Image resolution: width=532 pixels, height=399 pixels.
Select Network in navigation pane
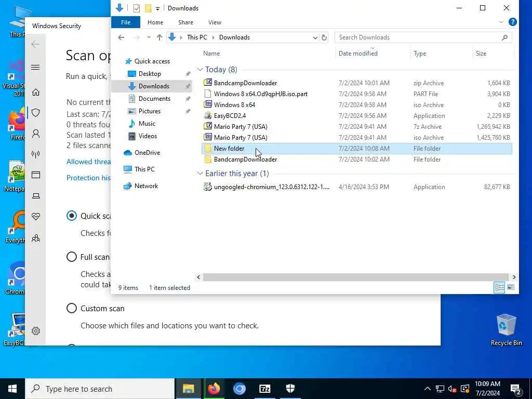[x=146, y=186]
